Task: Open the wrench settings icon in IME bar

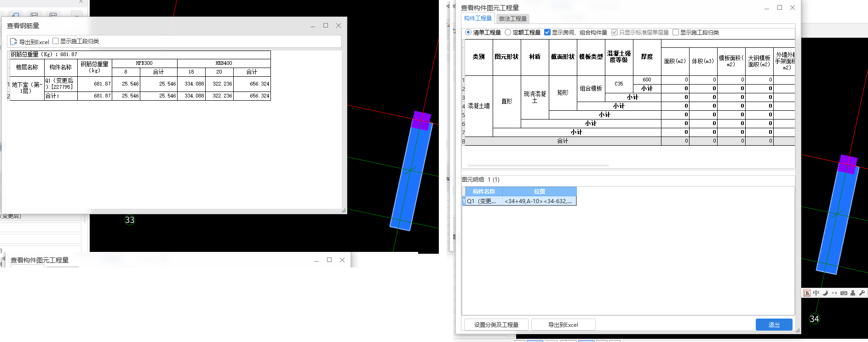Action: point(862,293)
